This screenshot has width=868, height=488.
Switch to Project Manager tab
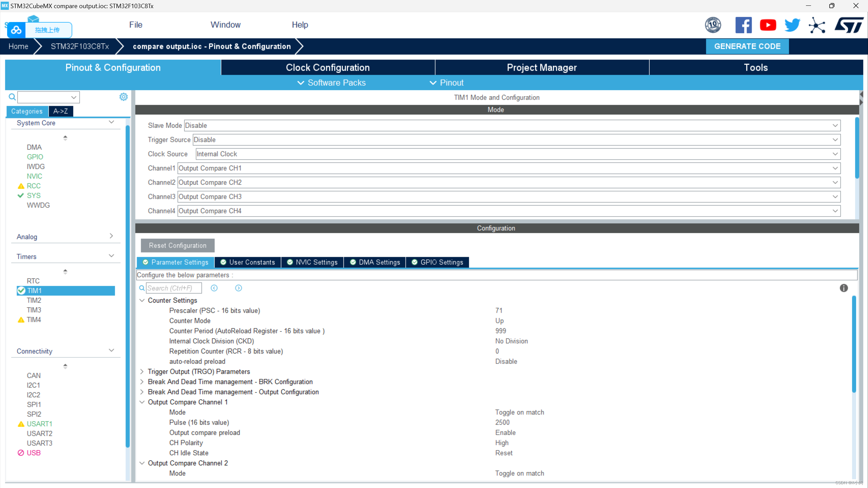[x=542, y=67]
